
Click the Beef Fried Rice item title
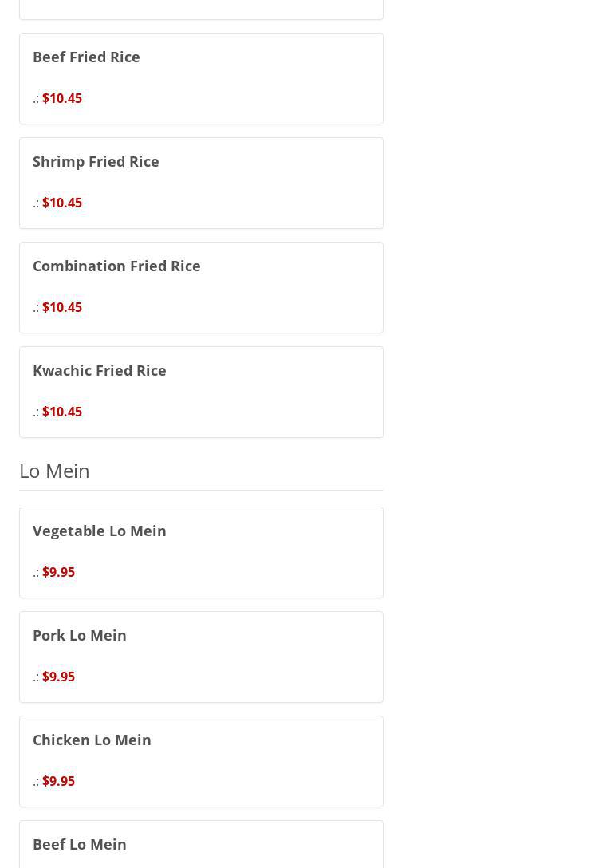coord(86,57)
